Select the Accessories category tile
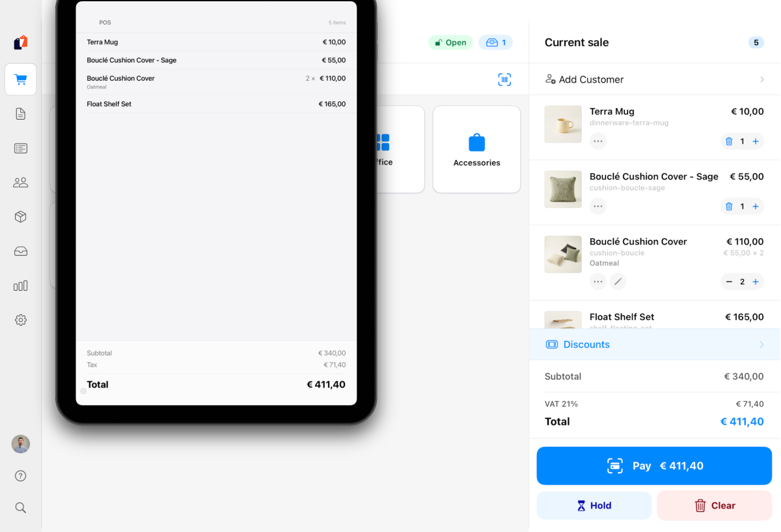781x532 pixels. pos(476,150)
